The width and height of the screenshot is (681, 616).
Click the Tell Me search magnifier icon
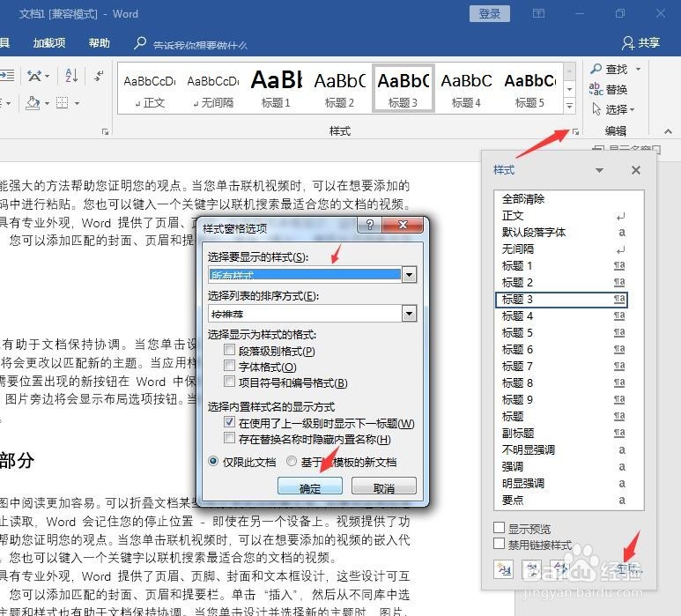pos(140,42)
